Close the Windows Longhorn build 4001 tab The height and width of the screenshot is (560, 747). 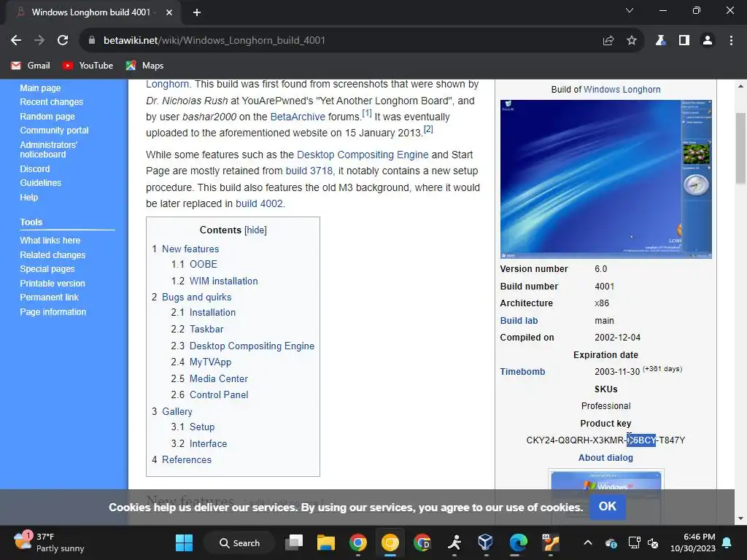coord(169,12)
